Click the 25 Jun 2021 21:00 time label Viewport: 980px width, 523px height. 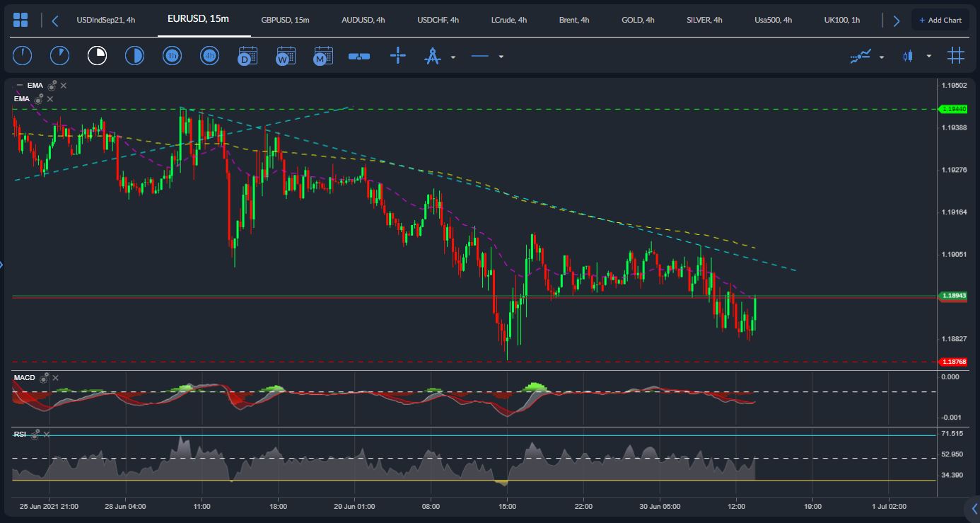click(49, 507)
